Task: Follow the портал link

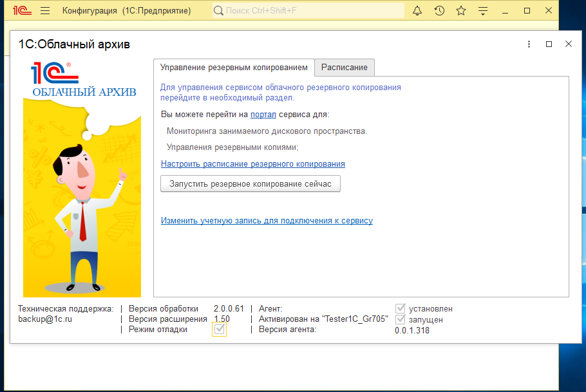Action: 263,115
